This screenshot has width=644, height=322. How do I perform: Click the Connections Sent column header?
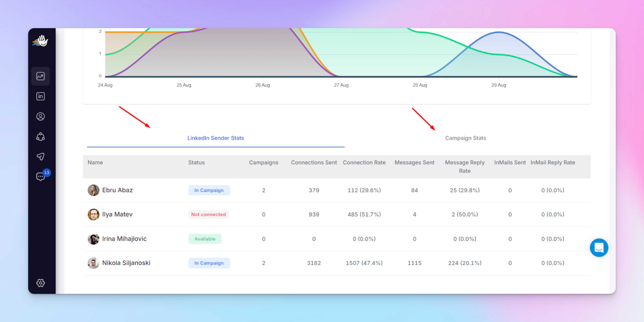point(314,162)
